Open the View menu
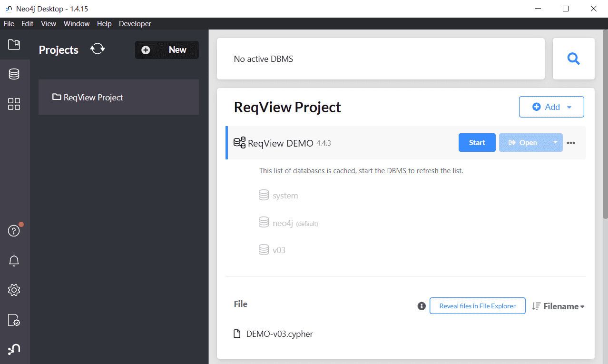The height and width of the screenshot is (364, 608). click(49, 24)
